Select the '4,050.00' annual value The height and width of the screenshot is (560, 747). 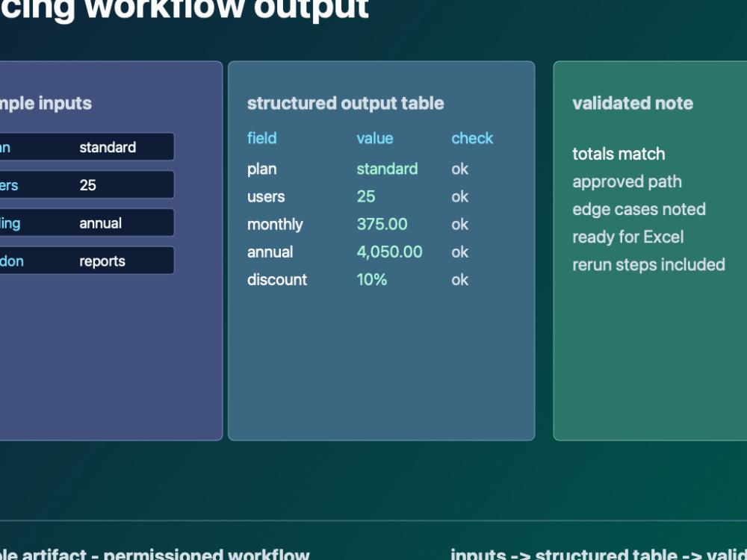pyautogui.click(x=390, y=252)
